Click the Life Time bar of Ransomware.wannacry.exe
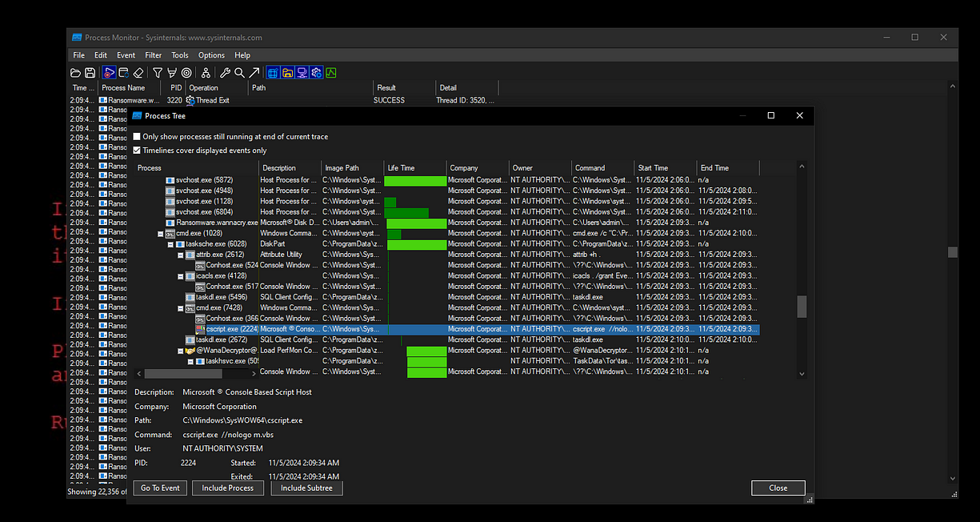The image size is (980, 522). click(416, 222)
